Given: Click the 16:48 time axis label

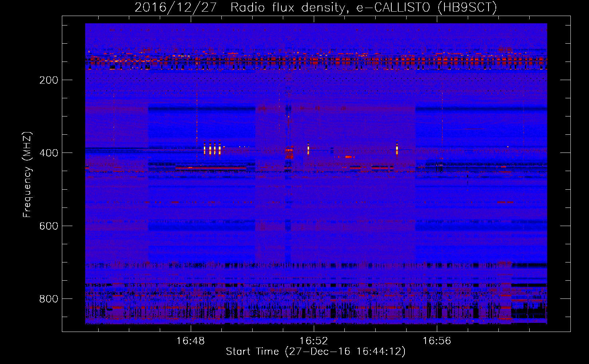Looking at the screenshot, I should (x=190, y=341).
